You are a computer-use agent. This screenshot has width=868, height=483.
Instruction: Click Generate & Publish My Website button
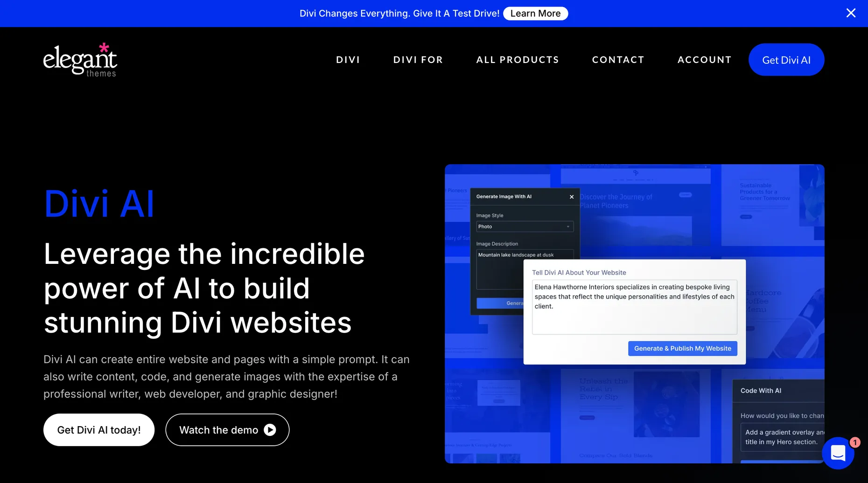[x=683, y=348]
